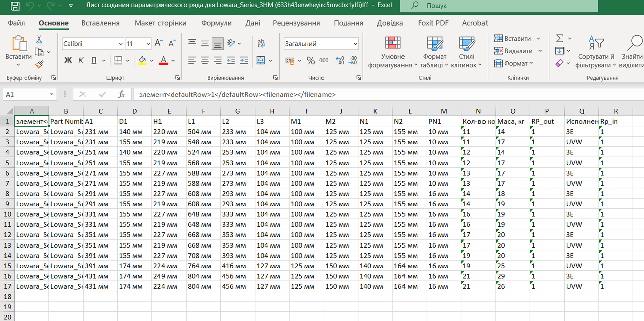
Task: Click increase indent icon
Action: click(x=245, y=60)
